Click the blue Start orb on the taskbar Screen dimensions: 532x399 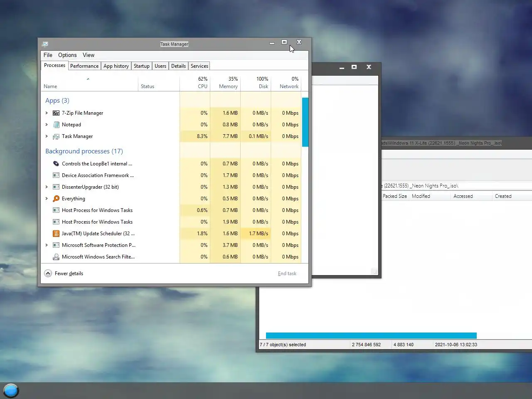click(11, 390)
